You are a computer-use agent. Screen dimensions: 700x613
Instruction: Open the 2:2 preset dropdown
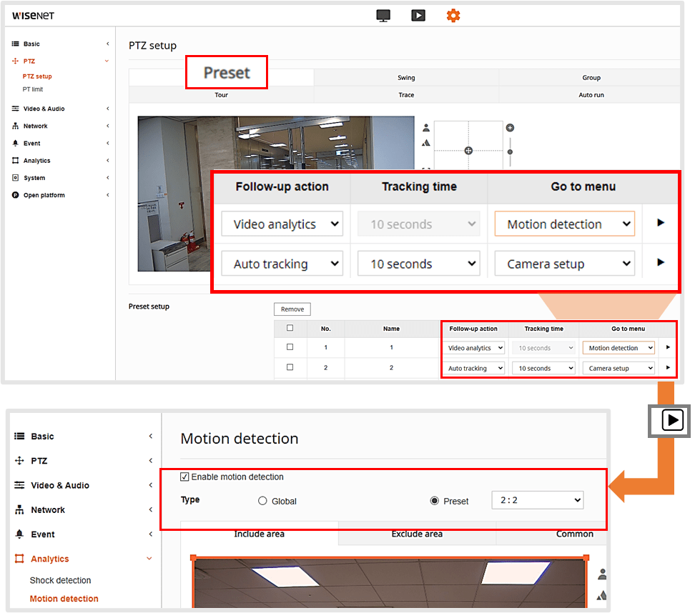click(537, 501)
